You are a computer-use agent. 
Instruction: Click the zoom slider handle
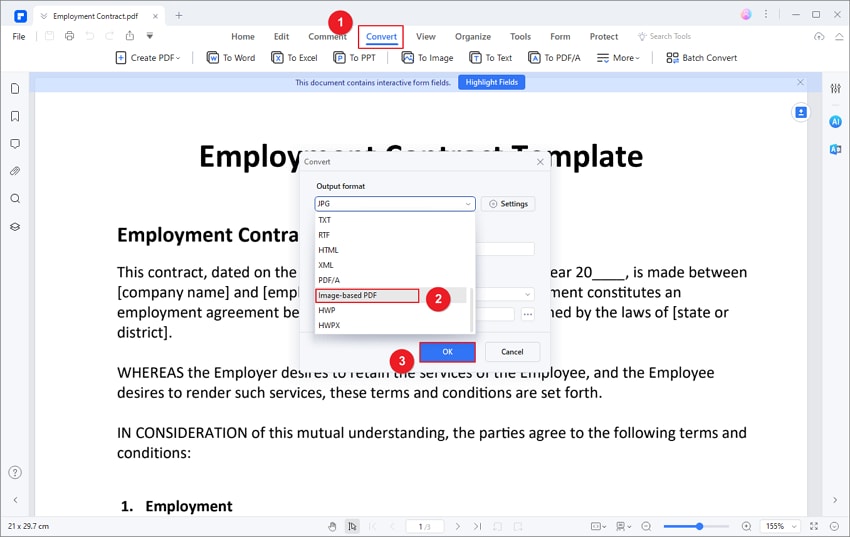[x=700, y=526]
